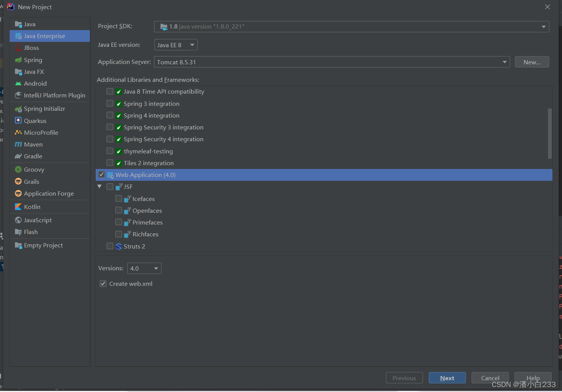
Task: Click the JavaScript globe icon
Action: tap(18, 220)
